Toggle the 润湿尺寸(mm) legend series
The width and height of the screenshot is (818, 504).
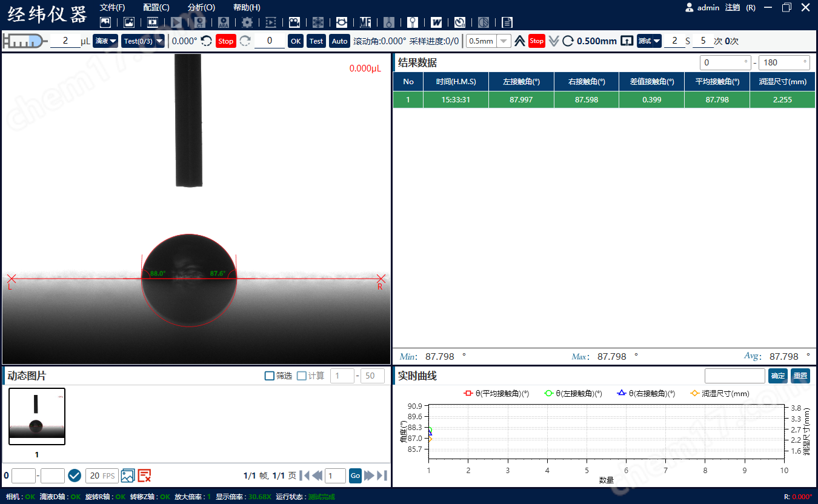(720, 394)
